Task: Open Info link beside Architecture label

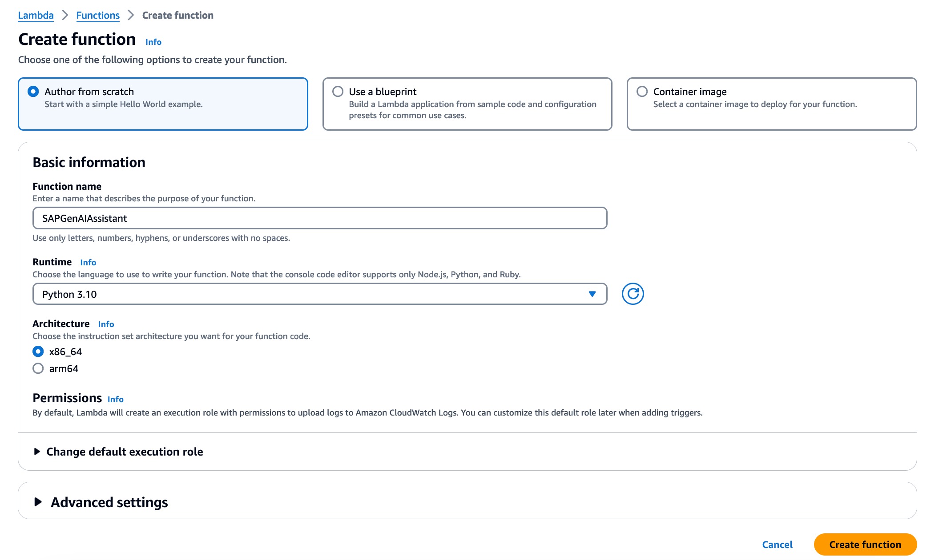Action: tap(106, 324)
